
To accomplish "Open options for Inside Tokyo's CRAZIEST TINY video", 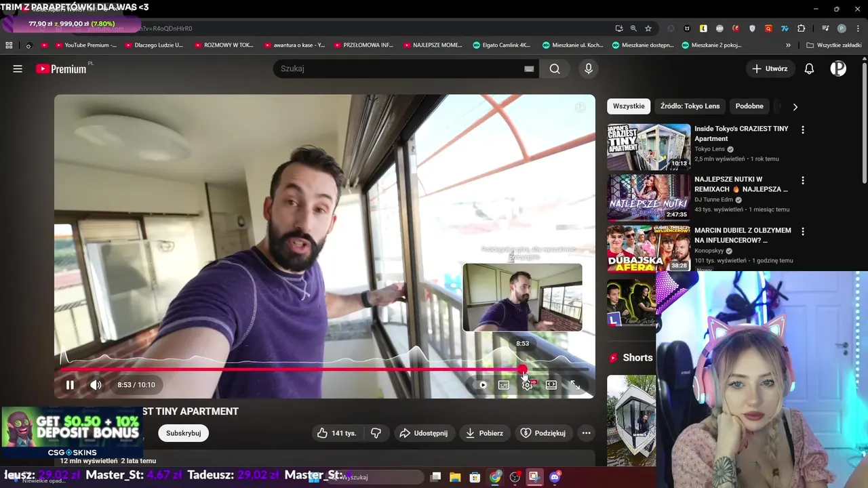I will pyautogui.click(x=803, y=129).
